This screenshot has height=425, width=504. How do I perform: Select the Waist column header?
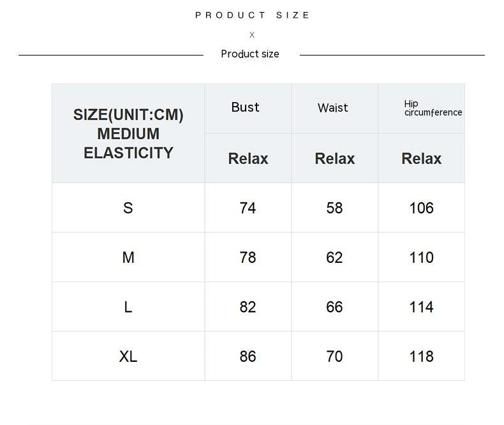[333, 108]
